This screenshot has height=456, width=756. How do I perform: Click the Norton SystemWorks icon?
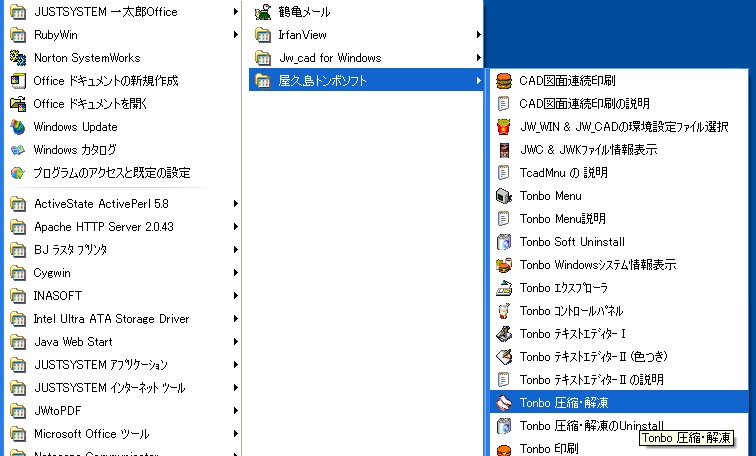point(18,58)
